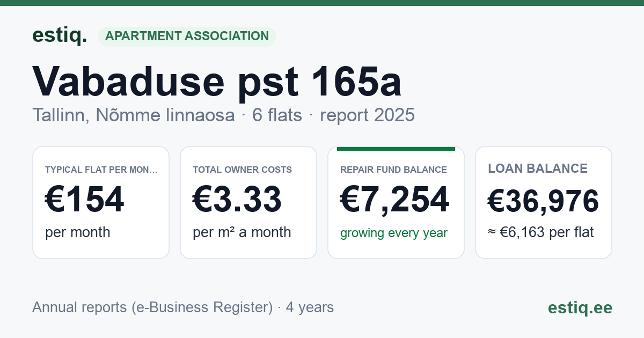The height and width of the screenshot is (338, 644).
Task: Open the Typical flat per month card
Action: pyautogui.click(x=101, y=202)
